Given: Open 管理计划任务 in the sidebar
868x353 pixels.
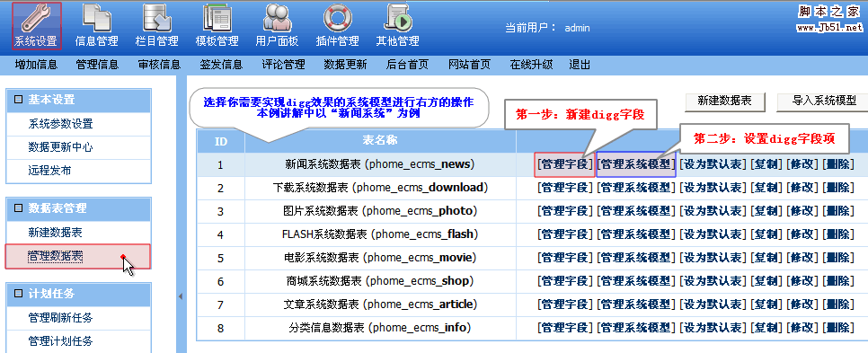Looking at the screenshot, I should (61, 341).
